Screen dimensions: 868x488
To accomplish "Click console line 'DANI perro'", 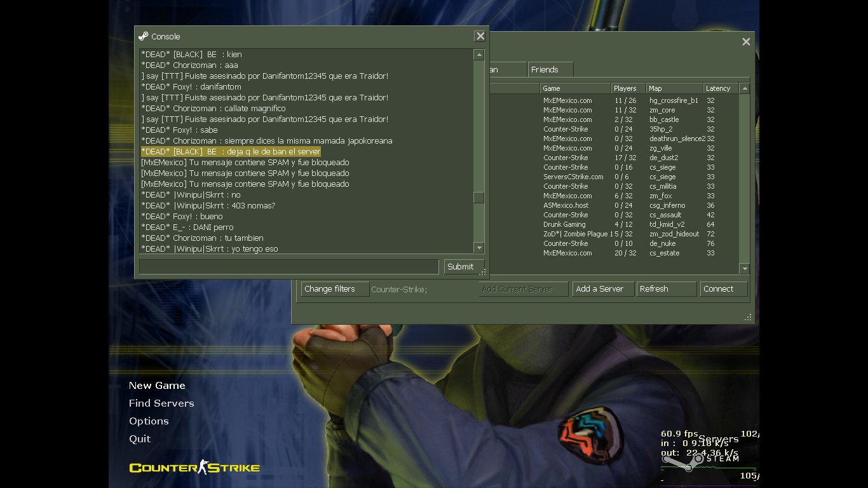I will (x=187, y=227).
